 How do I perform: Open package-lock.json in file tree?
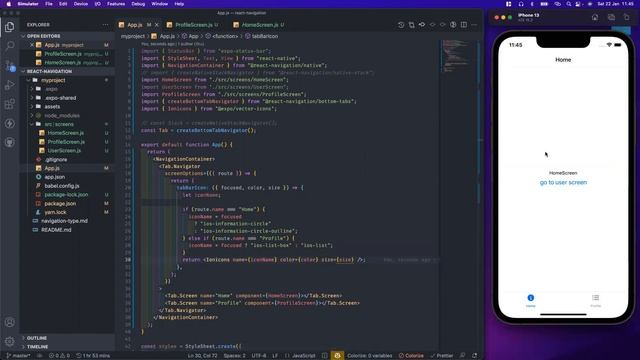66,195
